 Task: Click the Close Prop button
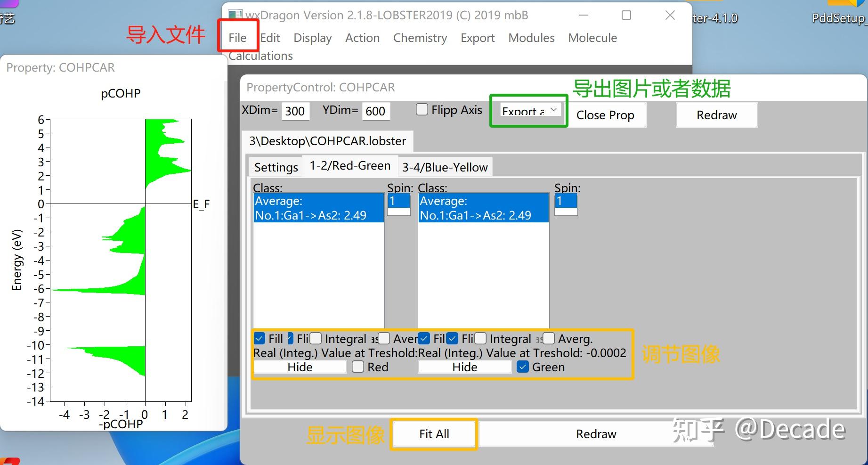pos(607,115)
